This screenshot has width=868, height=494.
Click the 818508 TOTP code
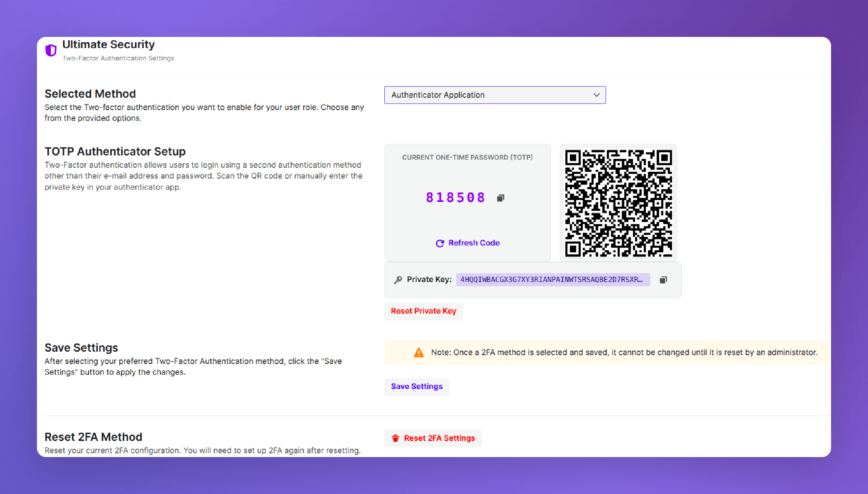tap(456, 198)
